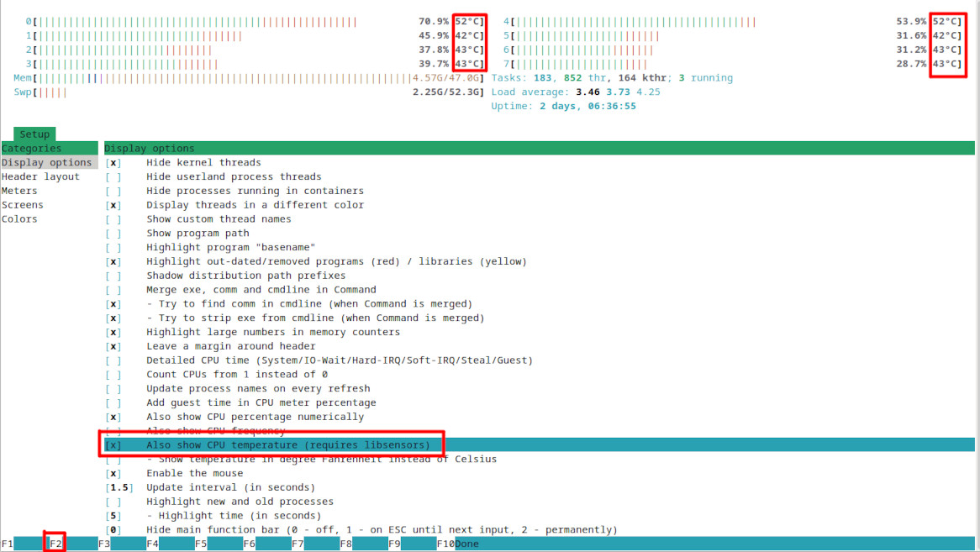
Task: Click the Highlight time seconds value
Action: click(x=113, y=516)
